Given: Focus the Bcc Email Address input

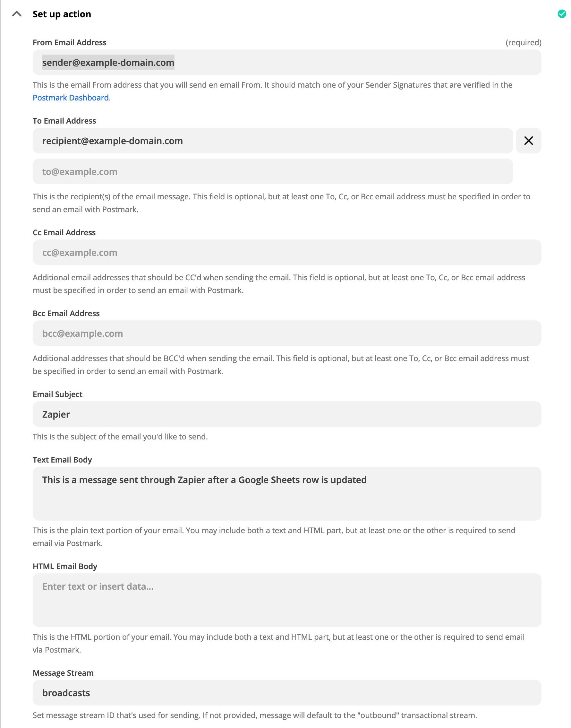Looking at the screenshot, I should [287, 334].
